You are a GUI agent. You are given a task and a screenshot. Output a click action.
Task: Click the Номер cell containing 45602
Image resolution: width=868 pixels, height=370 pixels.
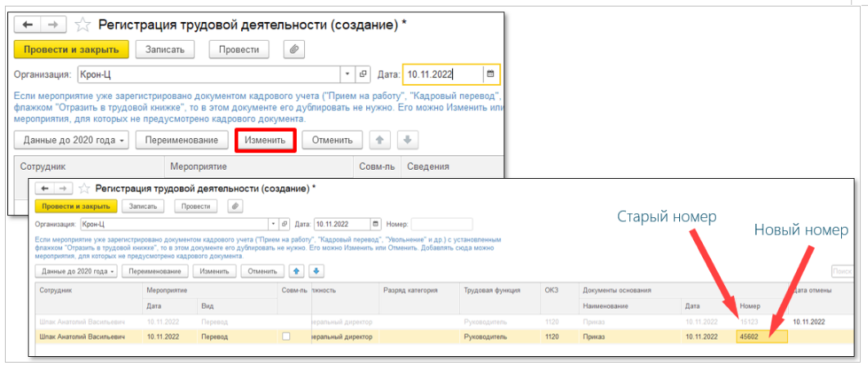click(x=761, y=337)
